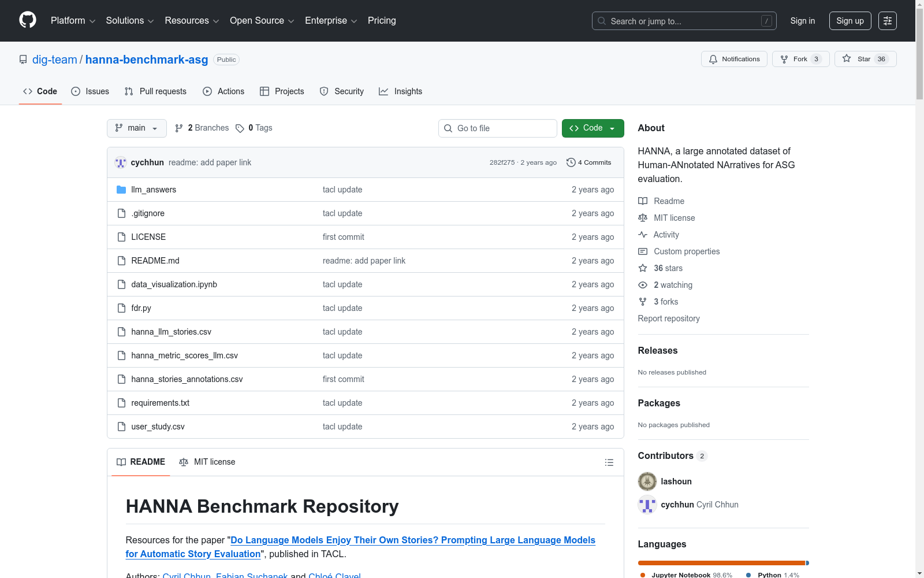Open the data_visualization.ipynb file
The width and height of the screenshot is (924, 578).
[174, 284]
